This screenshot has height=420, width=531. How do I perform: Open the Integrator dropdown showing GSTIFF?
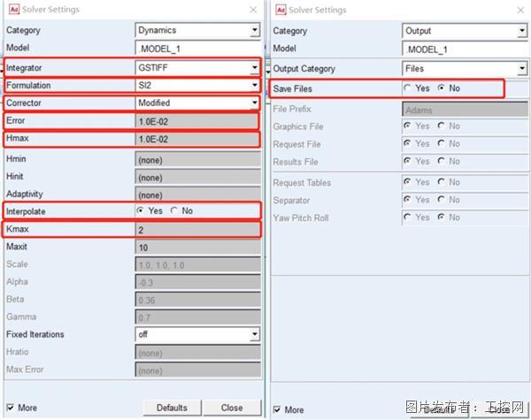[x=197, y=68]
